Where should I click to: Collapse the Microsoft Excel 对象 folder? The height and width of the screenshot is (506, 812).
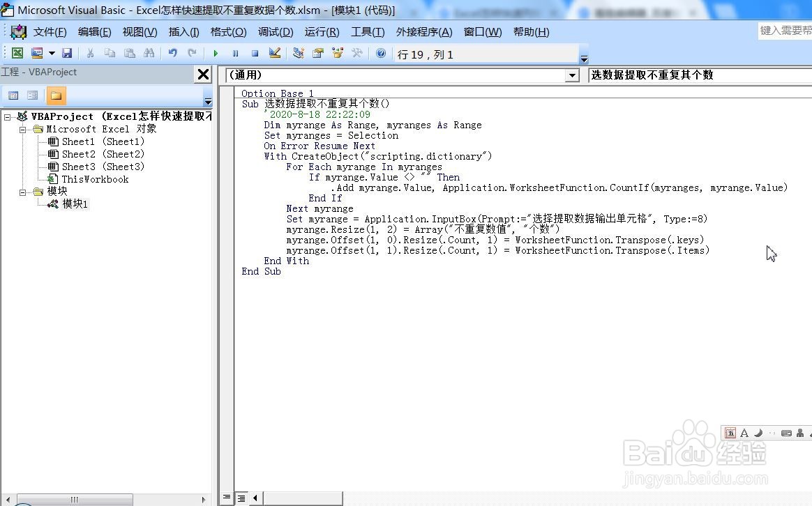click(23, 130)
